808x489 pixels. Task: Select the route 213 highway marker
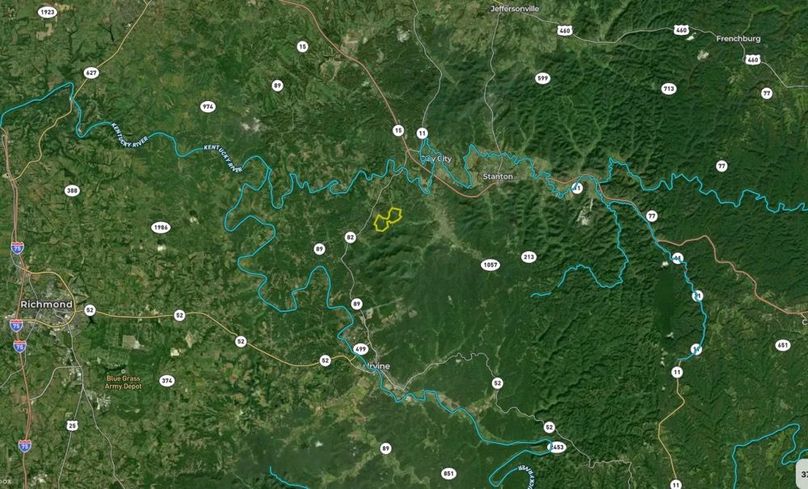pos(529,257)
